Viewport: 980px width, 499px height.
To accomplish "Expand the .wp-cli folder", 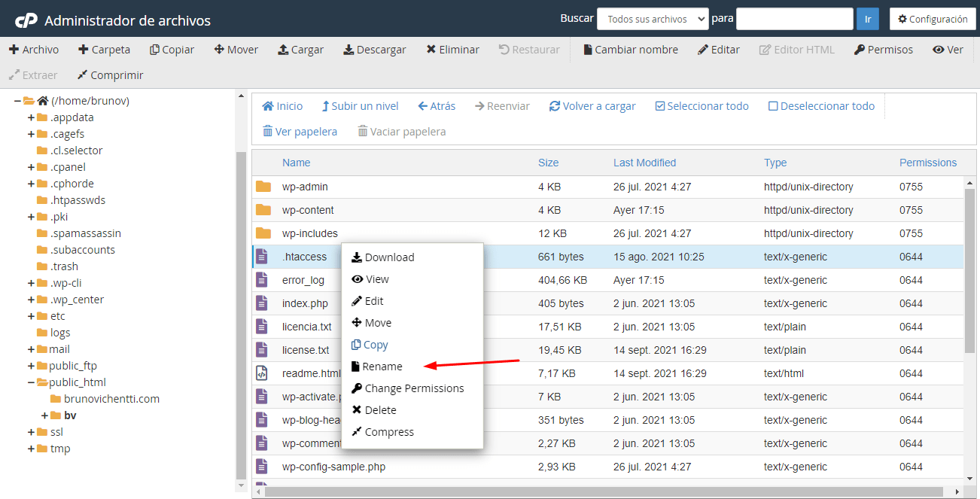I will point(31,283).
